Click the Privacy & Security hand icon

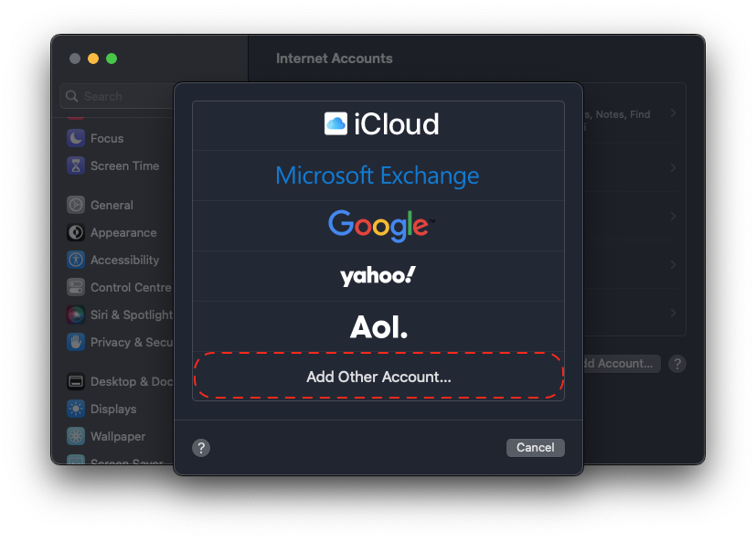pyautogui.click(x=76, y=342)
